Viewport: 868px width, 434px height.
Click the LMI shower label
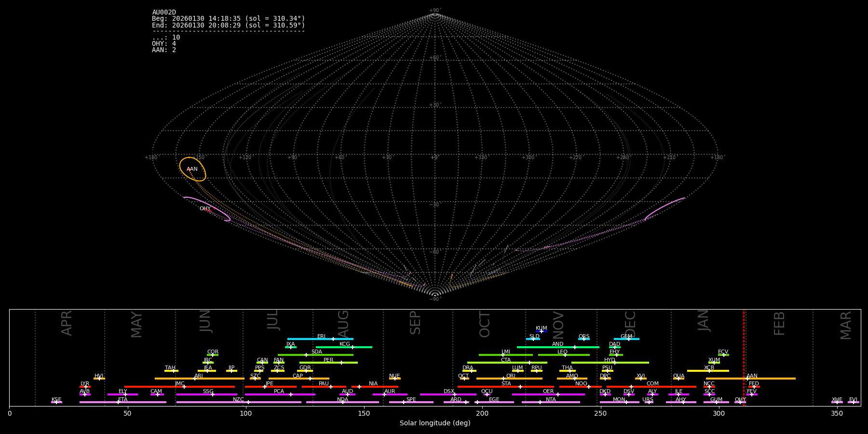[x=506, y=352]
